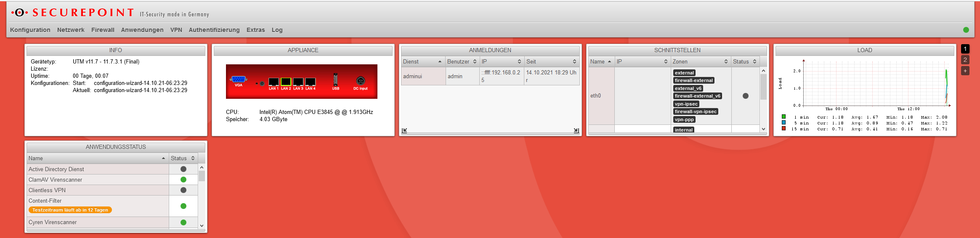The height and width of the screenshot is (238, 980).
Task: Click the Cyren Virenscanner status dot
Action: coord(183,222)
